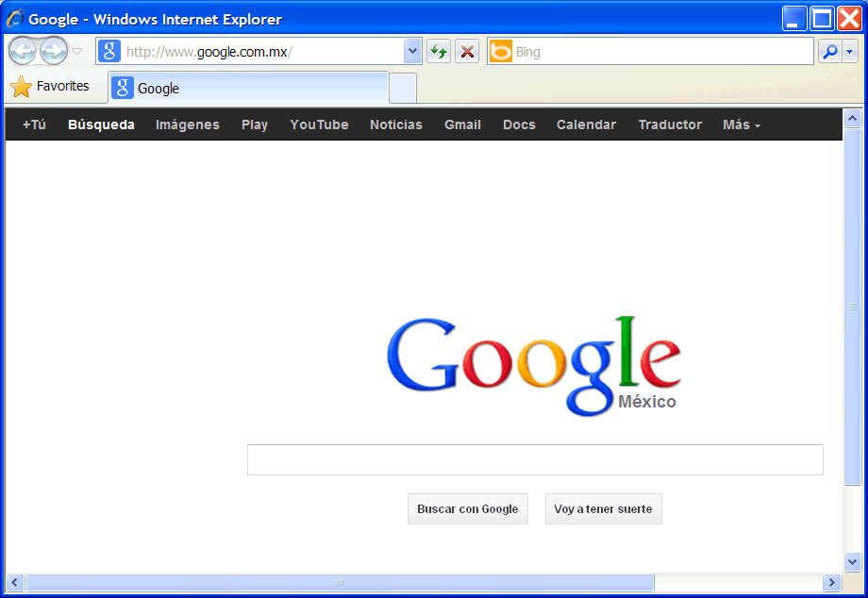Open the recent pages dropdown arrow
The height and width of the screenshot is (598, 868).
click(x=77, y=52)
